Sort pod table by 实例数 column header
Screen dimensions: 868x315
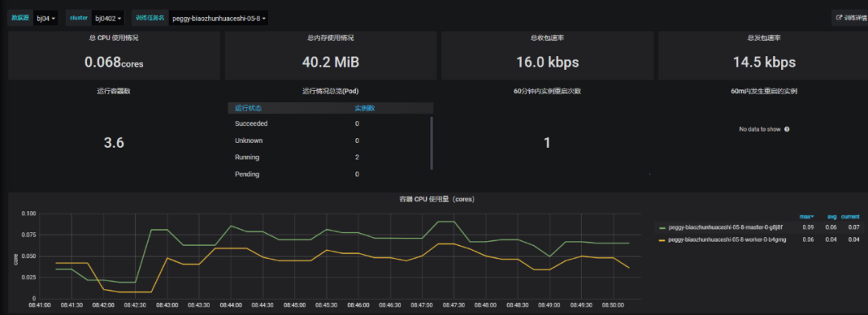coord(365,108)
